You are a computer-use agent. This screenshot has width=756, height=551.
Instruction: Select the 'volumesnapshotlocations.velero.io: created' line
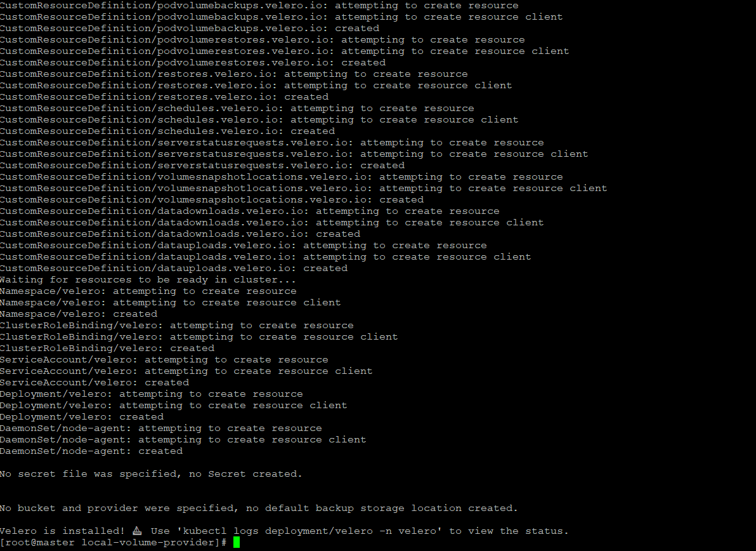(x=212, y=200)
